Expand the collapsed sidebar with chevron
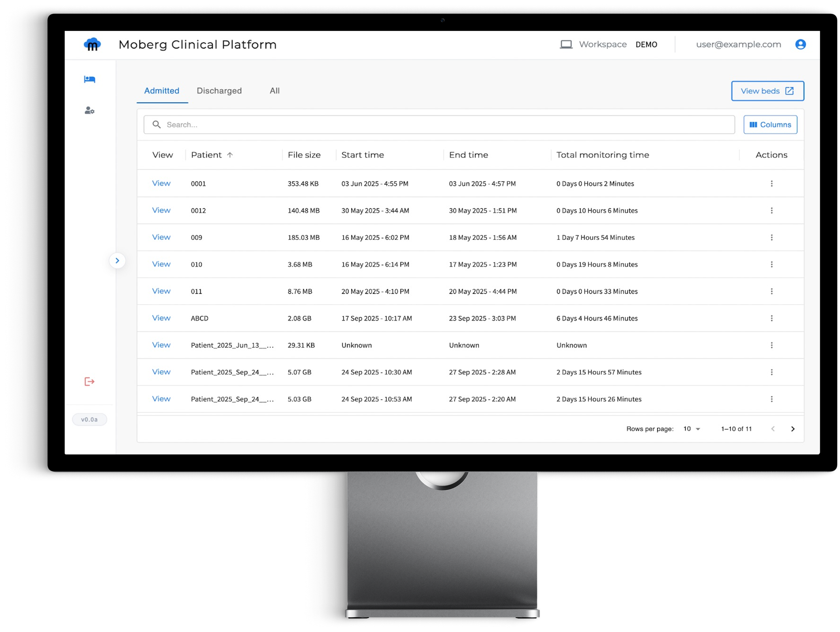The width and height of the screenshot is (840, 632). (117, 261)
